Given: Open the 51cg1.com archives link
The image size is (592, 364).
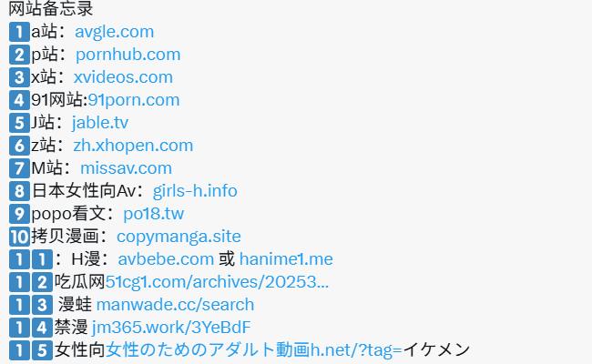Looking at the screenshot, I should click(217, 282).
